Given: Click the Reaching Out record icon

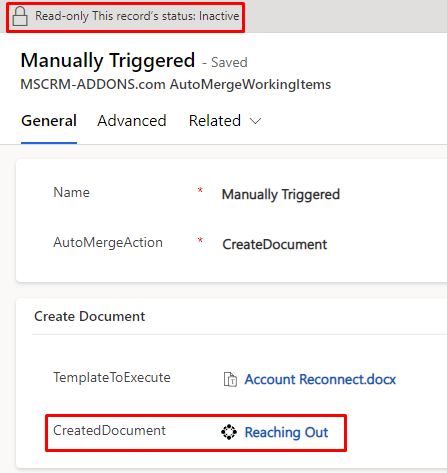Looking at the screenshot, I should click(x=229, y=432).
